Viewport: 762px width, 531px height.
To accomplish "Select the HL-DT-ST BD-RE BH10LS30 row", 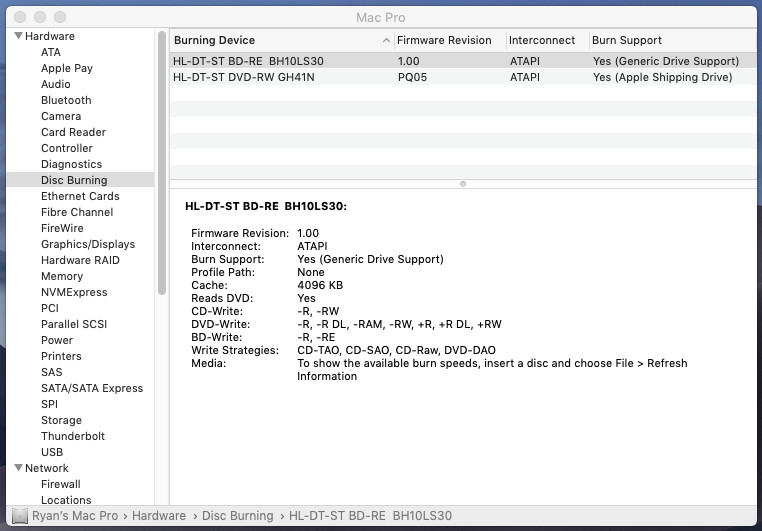I will (x=248, y=61).
